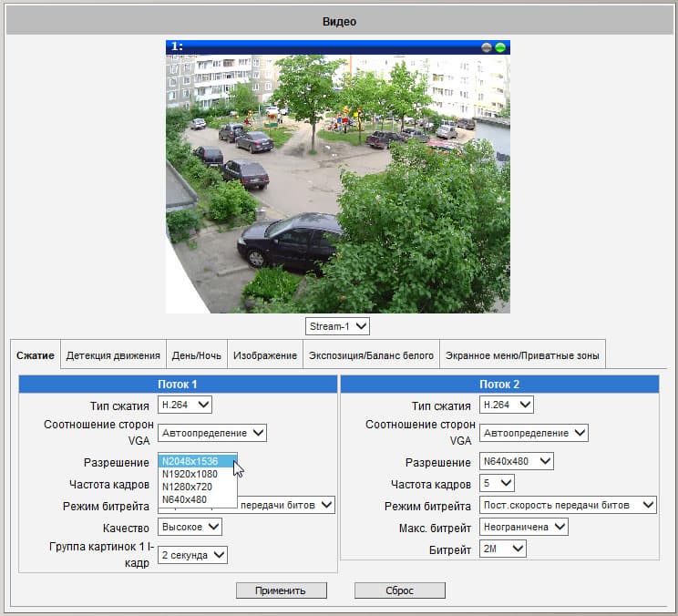Image resolution: width=678 pixels, height=616 pixels.
Task: Open Качество dropdown set to Высокое
Action: coord(190,527)
